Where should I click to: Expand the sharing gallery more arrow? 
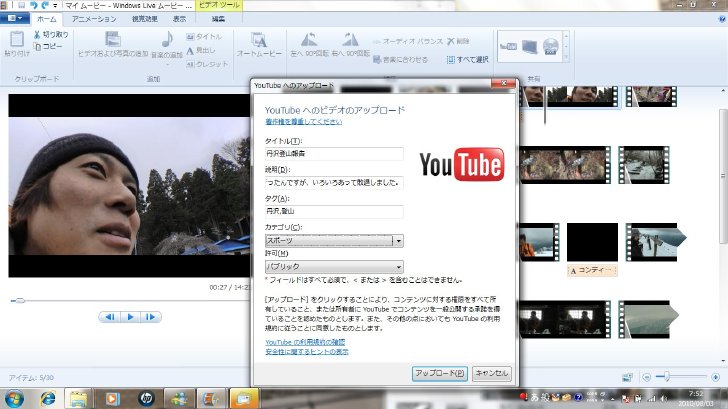(566, 57)
